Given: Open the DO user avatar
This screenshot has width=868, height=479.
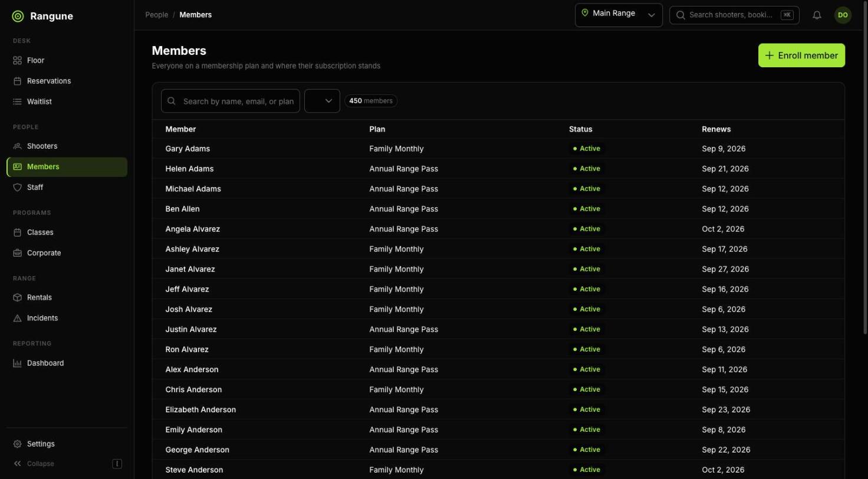Looking at the screenshot, I should [843, 15].
